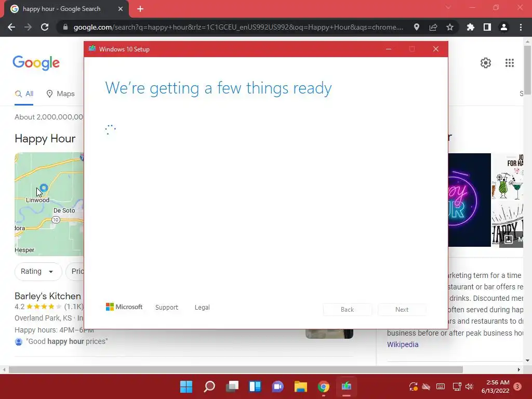
Task: Click the vertical scrollbar thumb in Chrome
Action: point(527,70)
